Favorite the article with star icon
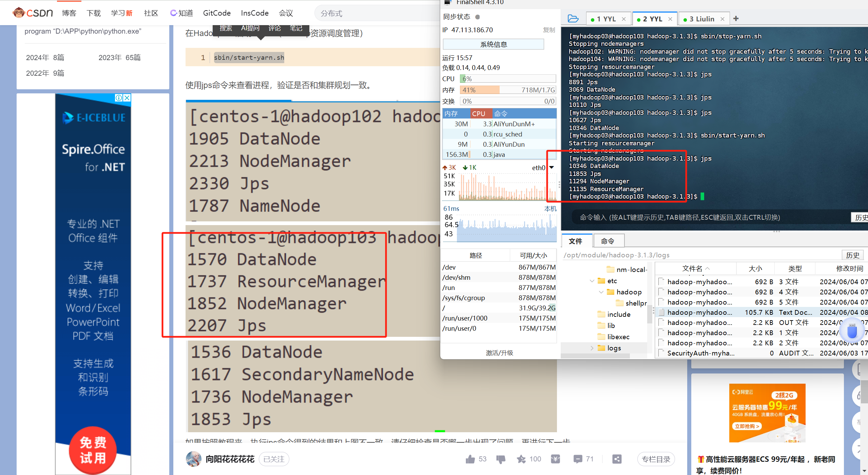Viewport: 868px width, 475px height. [521, 459]
